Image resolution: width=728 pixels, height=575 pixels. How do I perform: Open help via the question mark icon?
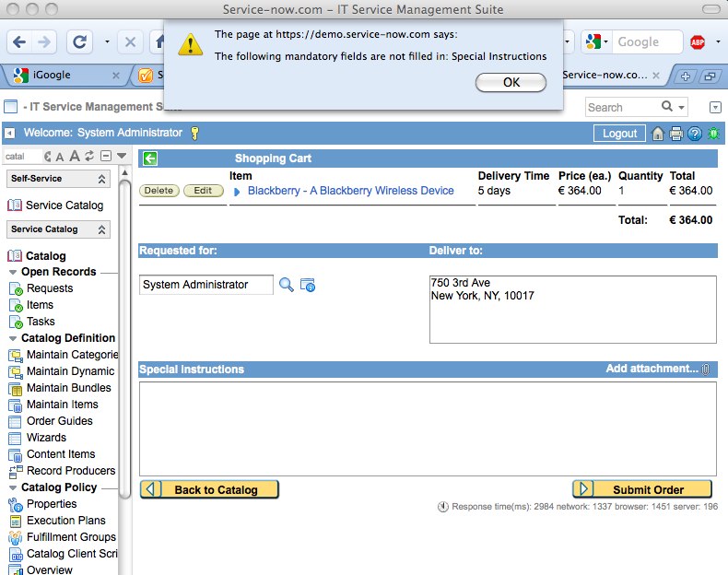pos(695,134)
